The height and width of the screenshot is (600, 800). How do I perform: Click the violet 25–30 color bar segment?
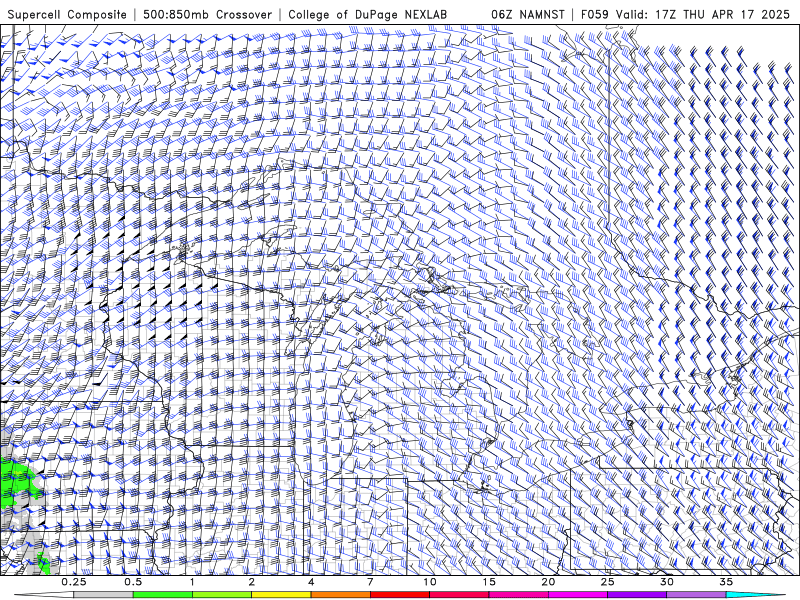(637, 595)
